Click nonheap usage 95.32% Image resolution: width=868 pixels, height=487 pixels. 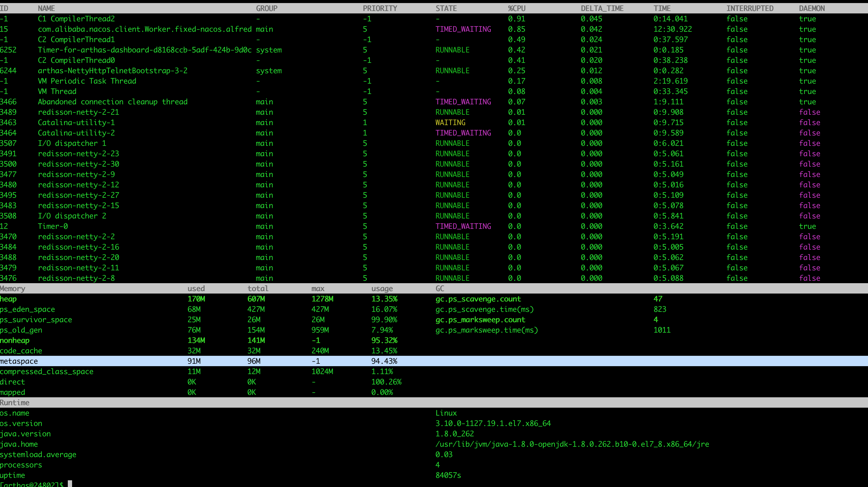[x=384, y=341]
